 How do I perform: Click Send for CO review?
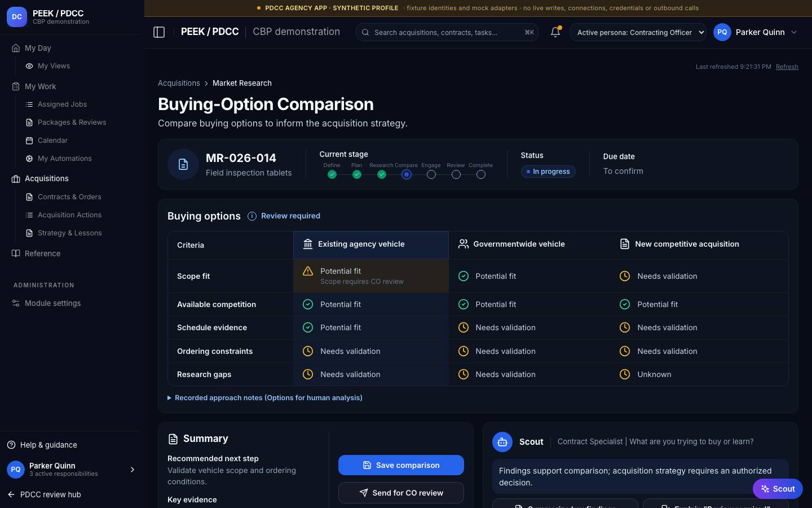tap(401, 493)
